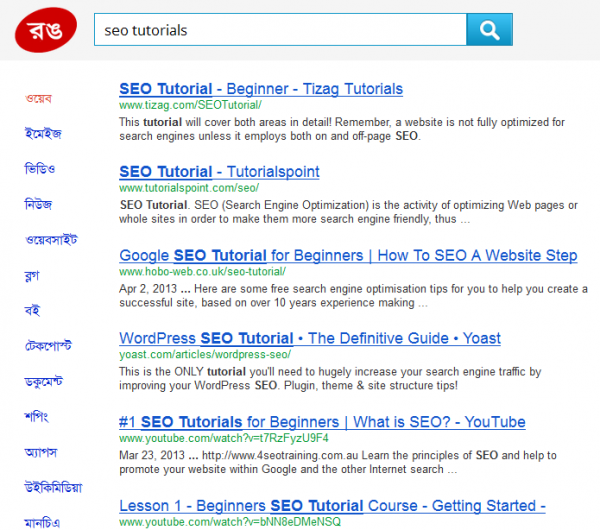Click the red Rong logo
The width and height of the screenshot is (600, 530).
(x=46, y=29)
